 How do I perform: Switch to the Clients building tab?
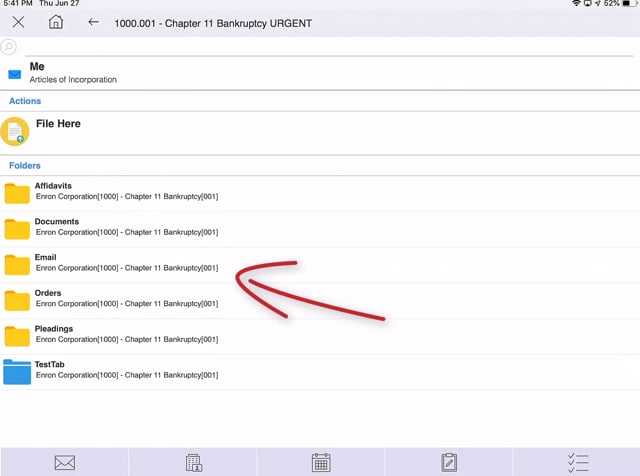[x=193, y=463]
